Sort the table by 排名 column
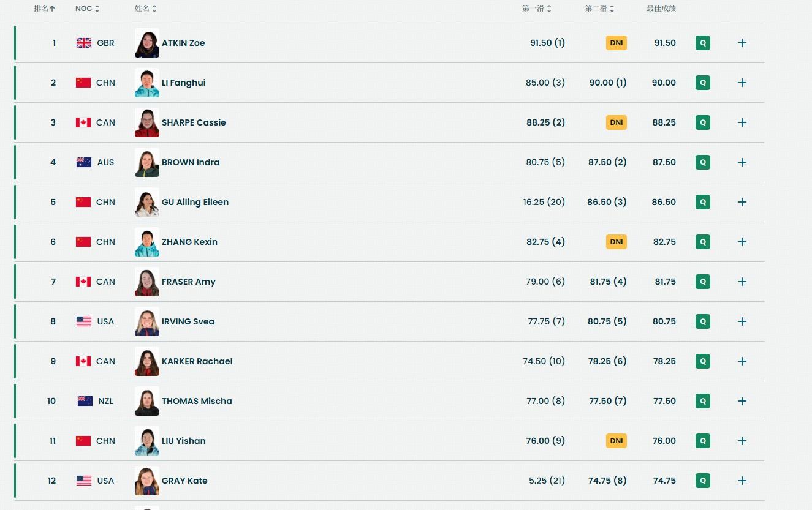 tap(44, 9)
